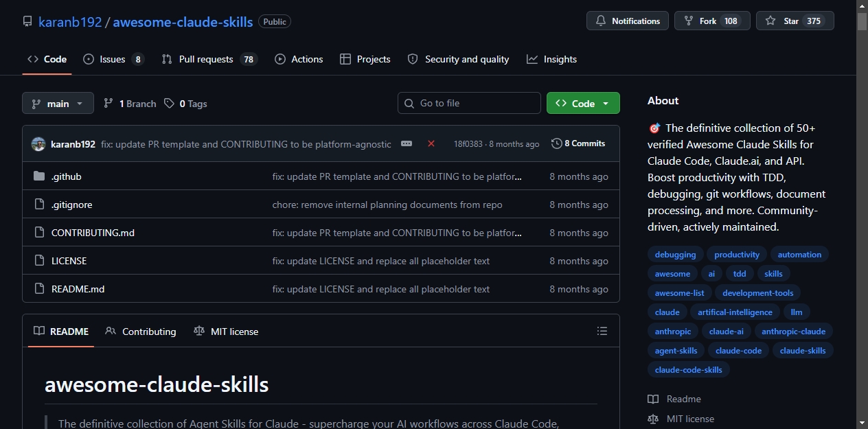Switch to the Code tab
This screenshot has width=868, height=429.
coord(47,59)
